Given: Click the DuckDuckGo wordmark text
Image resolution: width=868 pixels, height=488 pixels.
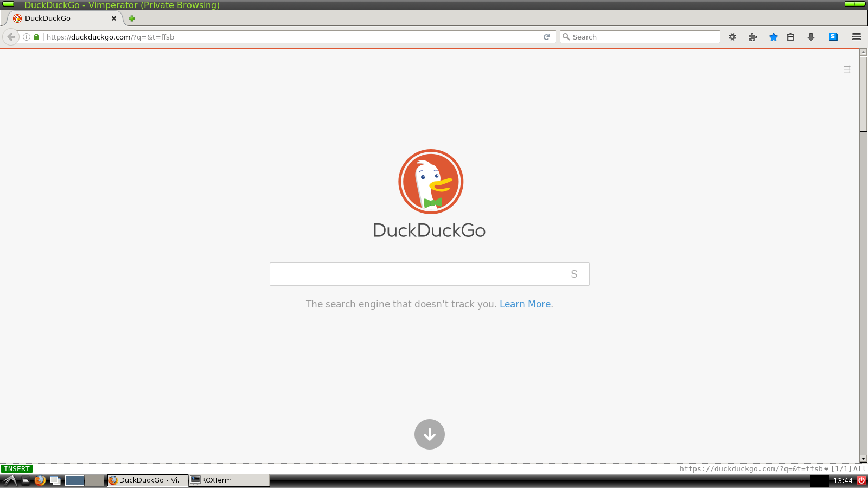Looking at the screenshot, I should coord(429,231).
